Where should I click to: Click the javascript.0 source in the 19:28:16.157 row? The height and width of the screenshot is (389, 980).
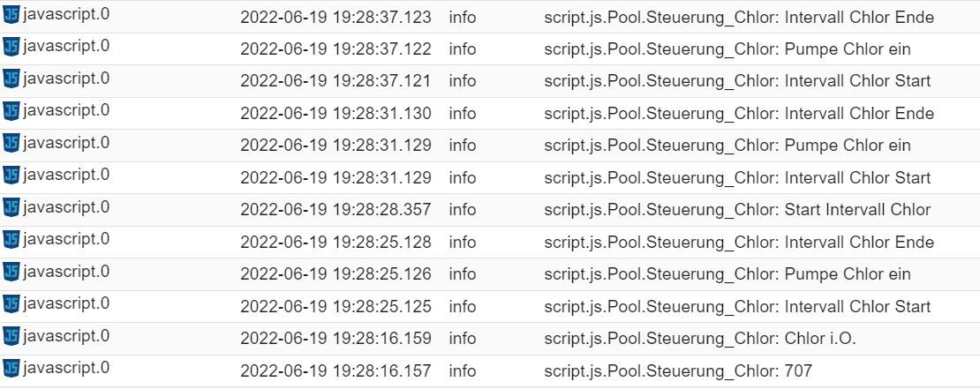(66, 368)
